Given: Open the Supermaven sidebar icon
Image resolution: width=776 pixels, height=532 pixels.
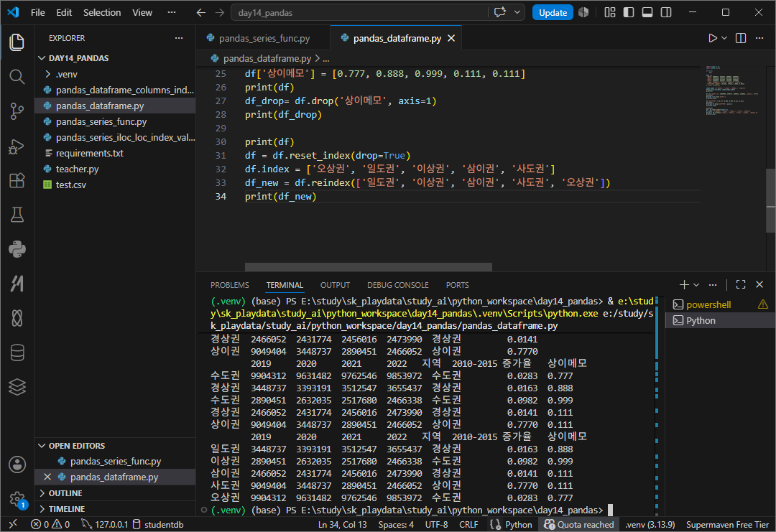Looking at the screenshot, I should [x=17, y=284].
